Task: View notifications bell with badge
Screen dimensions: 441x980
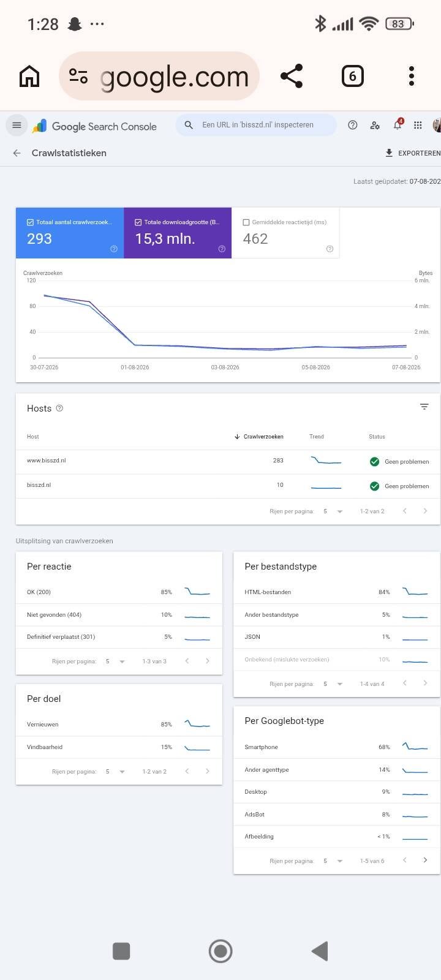Action: tap(398, 124)
